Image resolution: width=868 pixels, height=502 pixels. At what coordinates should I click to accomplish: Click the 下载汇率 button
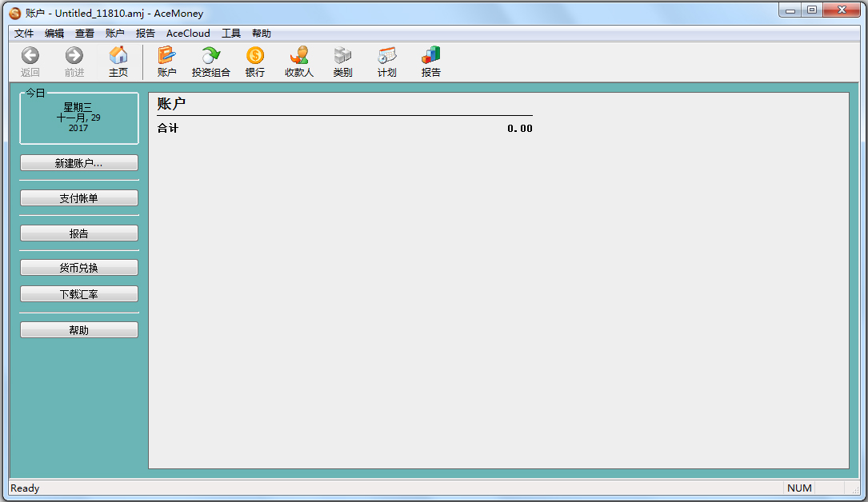(79, 294)
